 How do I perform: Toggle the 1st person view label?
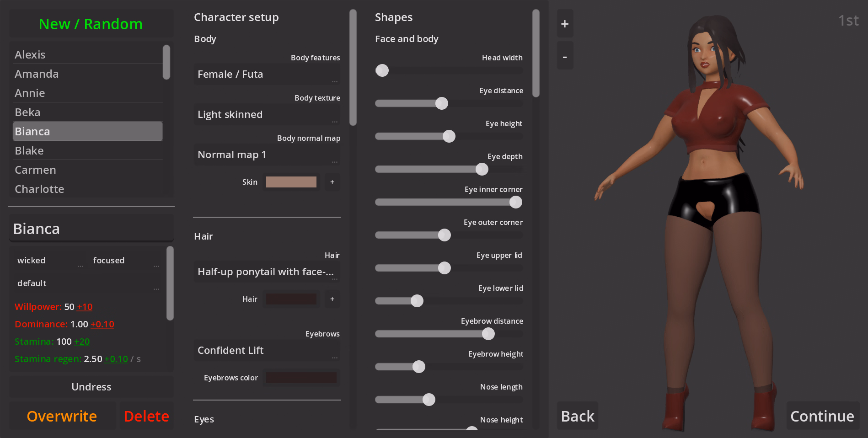848,21
